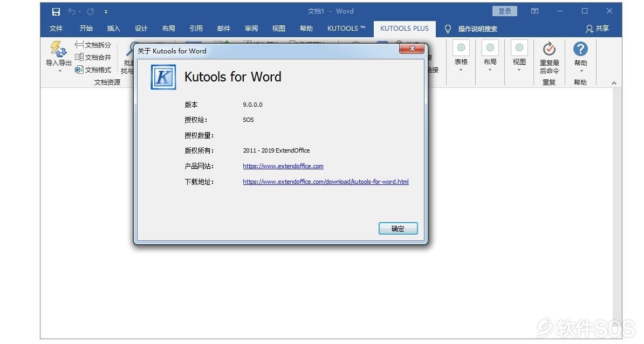The height and width of the screenshot is (344, 644).
Task: Click the 共享 share button
Action: coord(598,29)
